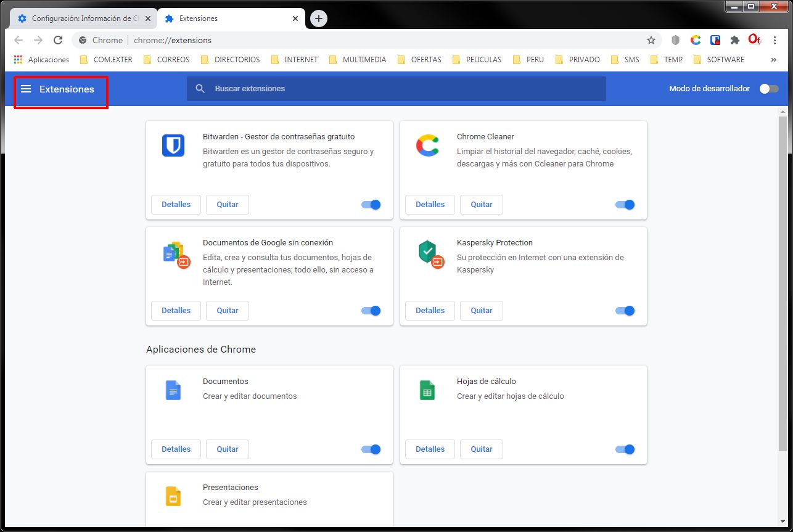Toggle Modo de desarrollador switch
The image size is (793, 532).
pos(768,89)
